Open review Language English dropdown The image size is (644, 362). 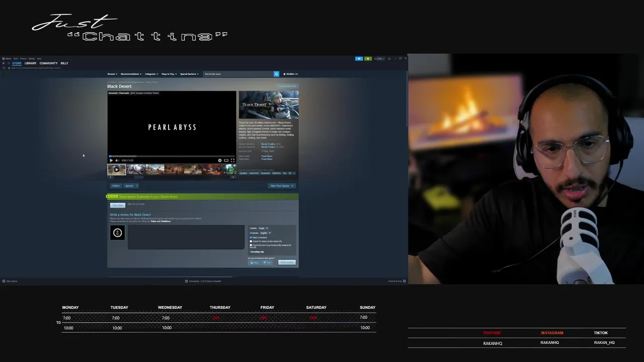point(266,233)
